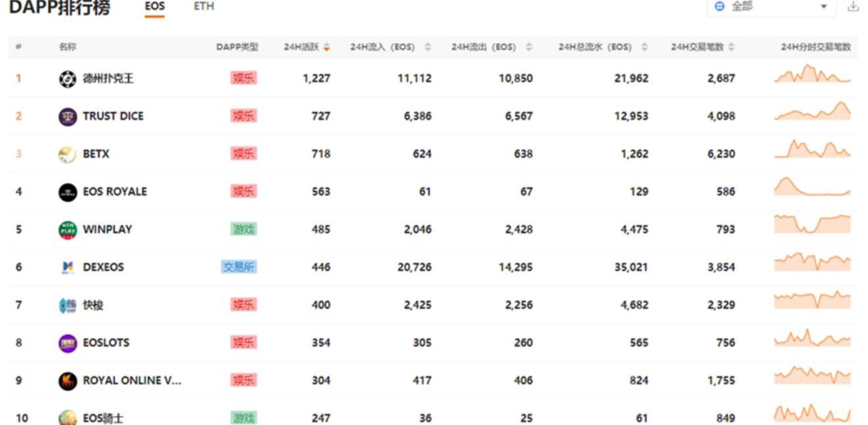Click the 娱乐 tag for EOSLOTS
The width and height of the screenshot is (868, 425).
click(243, 343)
